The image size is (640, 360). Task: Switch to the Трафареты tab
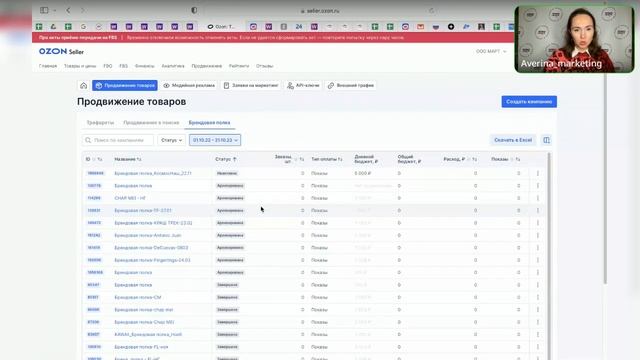point(100,122)
